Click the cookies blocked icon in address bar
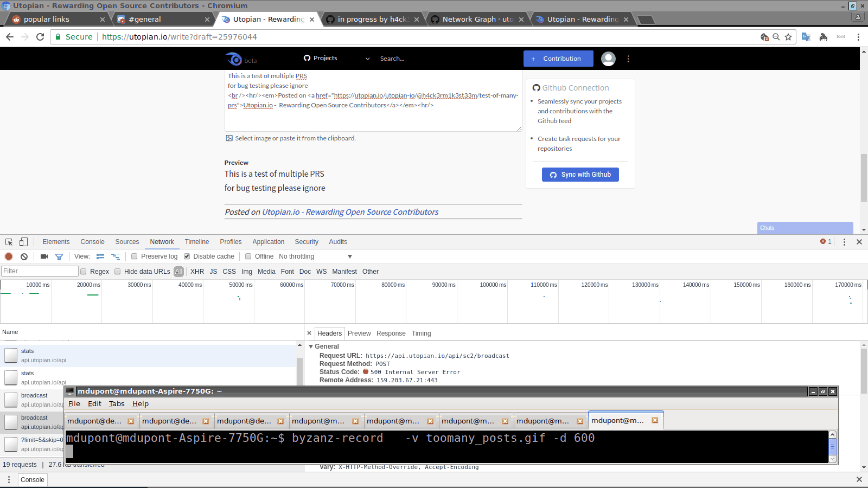This screenshot has width=868, height=488. click(x=764, y=37)
